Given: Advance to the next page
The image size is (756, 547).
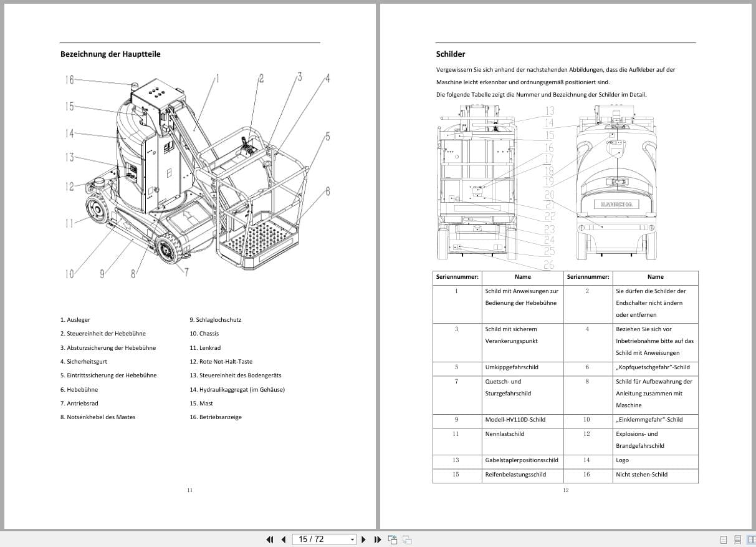Looking at the screenshot, I should pyautogui.click(x=364, y=539).
